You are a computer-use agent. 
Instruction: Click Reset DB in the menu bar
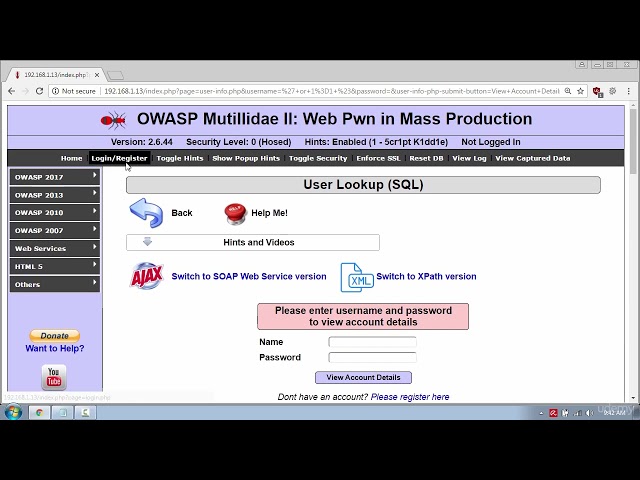coord(426,158)
